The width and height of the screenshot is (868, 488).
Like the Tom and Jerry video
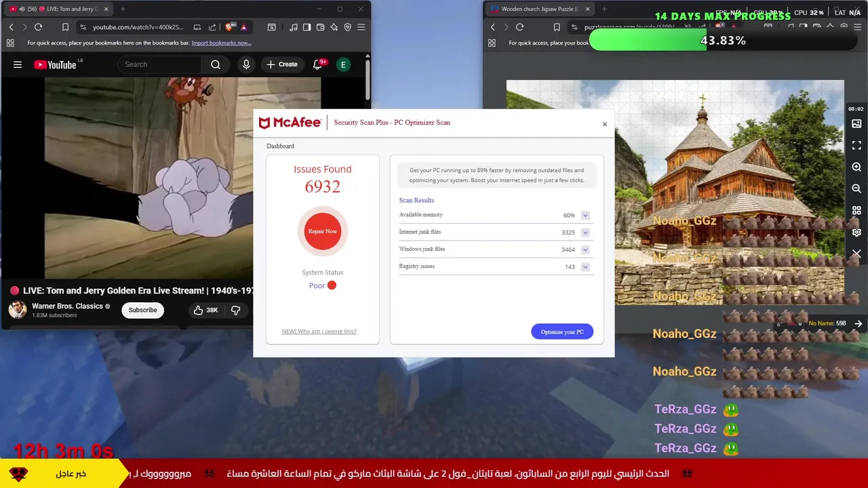[205, 310]
